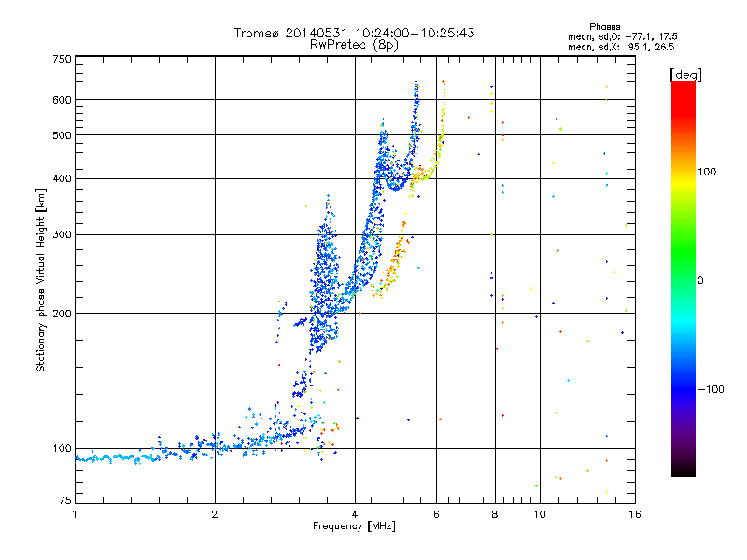Click the 'mean, sd,O: -77.1, 17.5' text
The image size is (747, 560).
[x=622, y=36]
